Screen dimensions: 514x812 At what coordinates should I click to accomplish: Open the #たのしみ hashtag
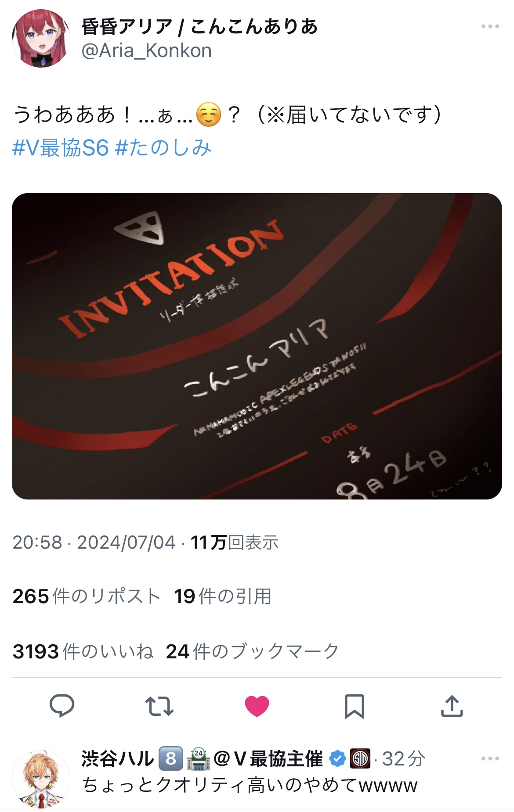pos(163,148)
